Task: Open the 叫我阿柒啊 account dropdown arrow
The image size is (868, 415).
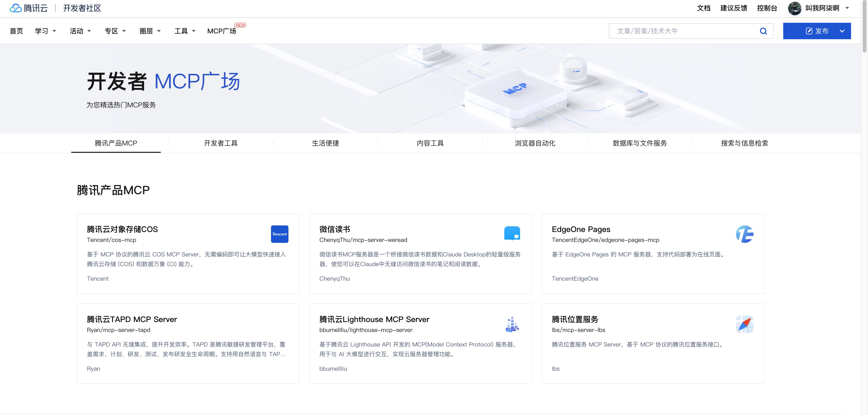Action: [847, 8]
